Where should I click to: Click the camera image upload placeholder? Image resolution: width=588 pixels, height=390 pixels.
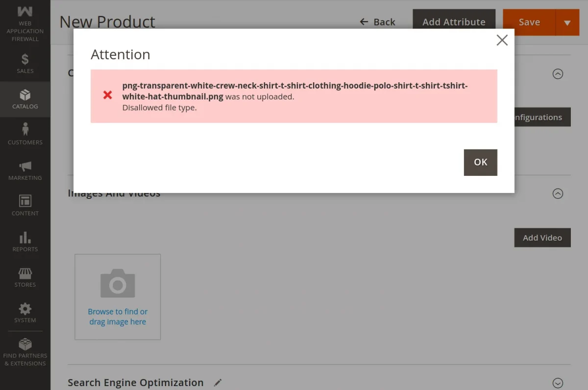coord(118,283)
